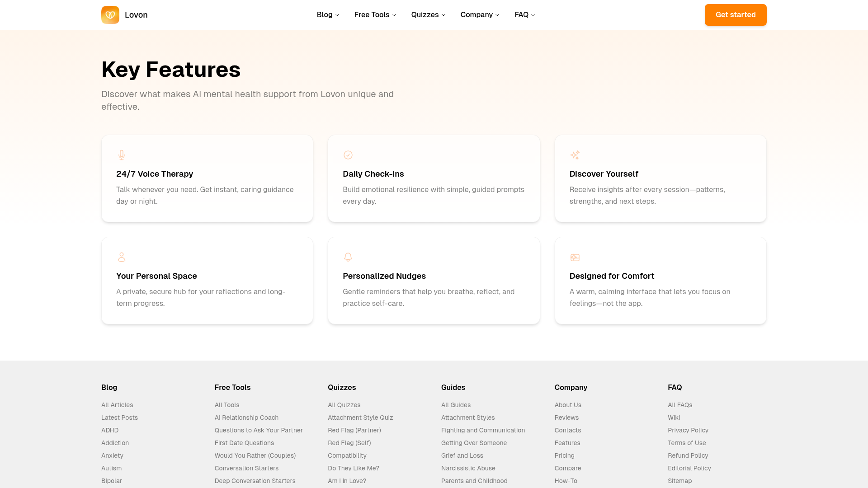Screen dimensions: 868x488
Task: Open Questions to Ask Your Partner link
Action: click(259, 430)
